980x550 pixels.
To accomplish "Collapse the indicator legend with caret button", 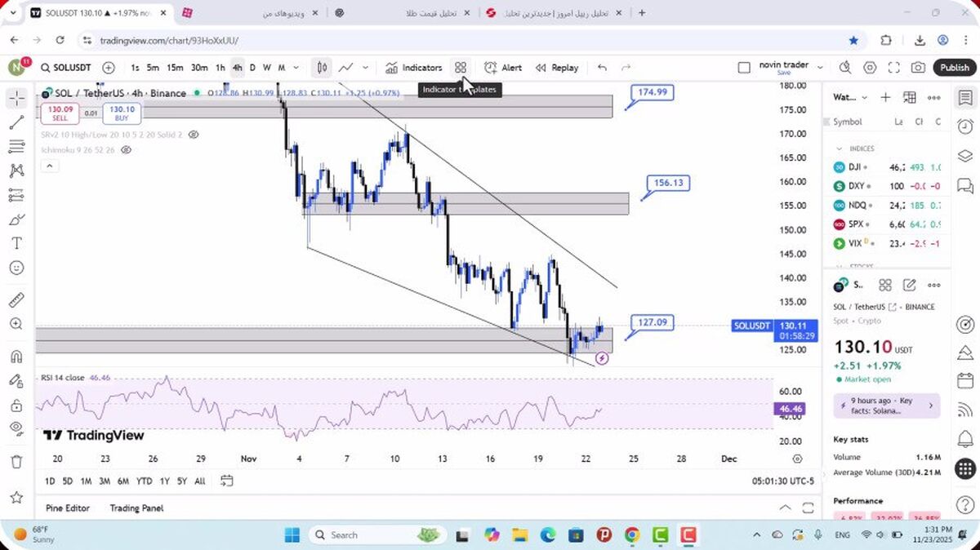I will 49,166.
